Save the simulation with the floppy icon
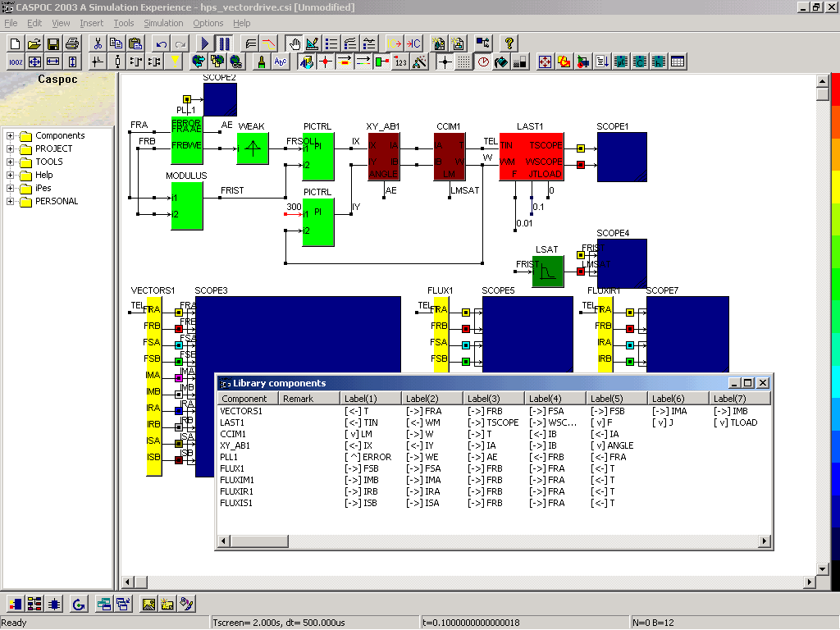The height and width of the screenshot is (630, 840). click(x=53, y=43)
